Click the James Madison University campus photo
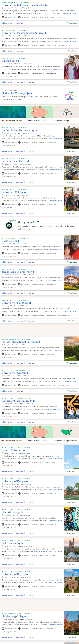This screenshot has height=644, width=79. click(71, 279)
